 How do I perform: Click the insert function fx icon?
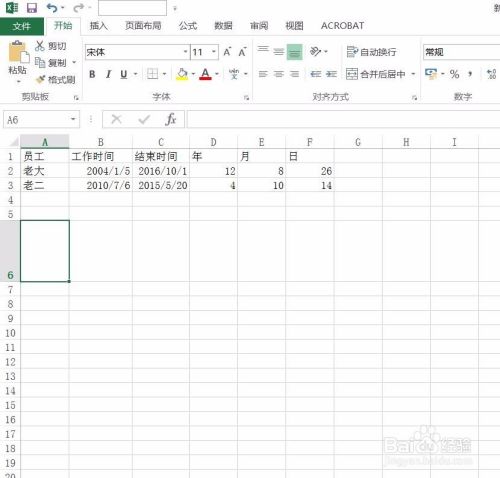point(171,119)
